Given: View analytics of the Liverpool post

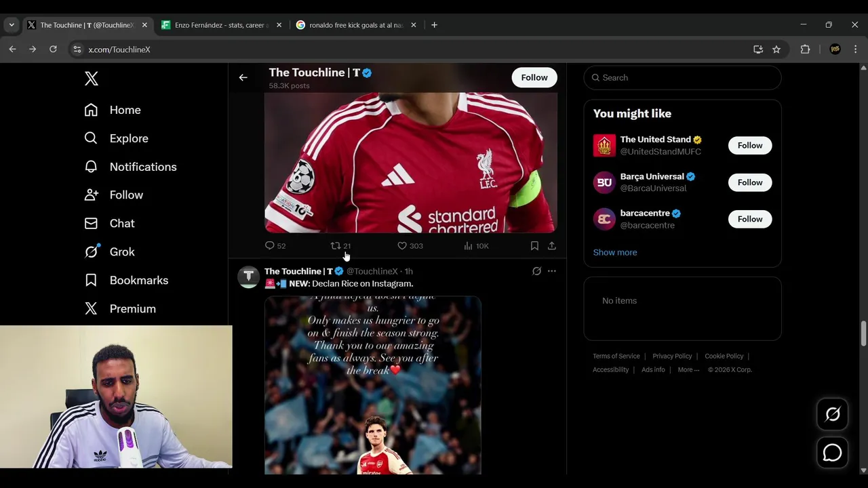Looking at the screenshot, I should [476, 246].
